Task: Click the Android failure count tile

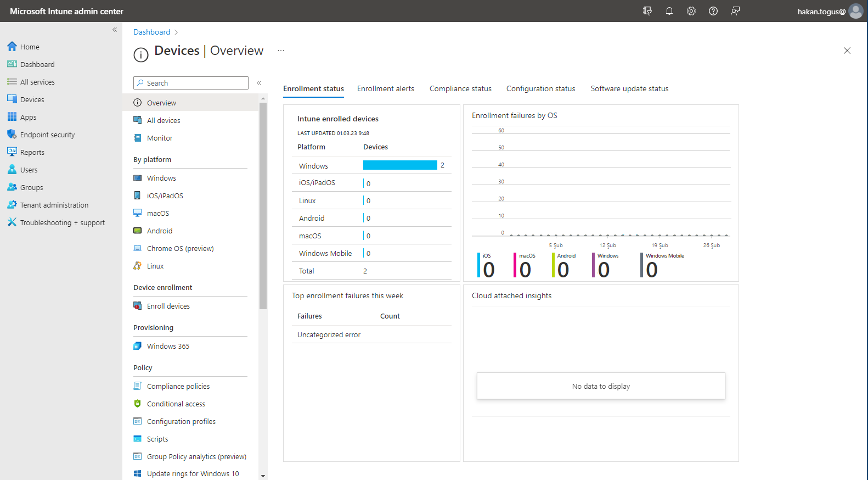Action: (x=564, y=265)
